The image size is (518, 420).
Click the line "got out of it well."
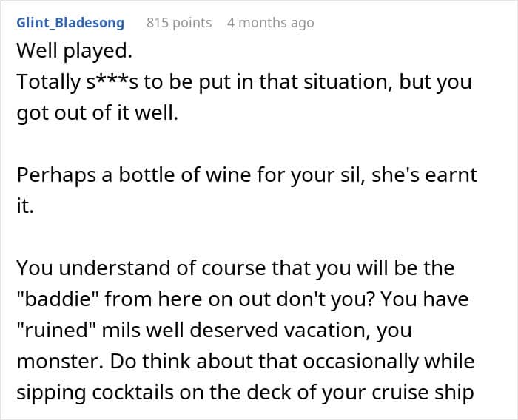[x=97, y=114]
